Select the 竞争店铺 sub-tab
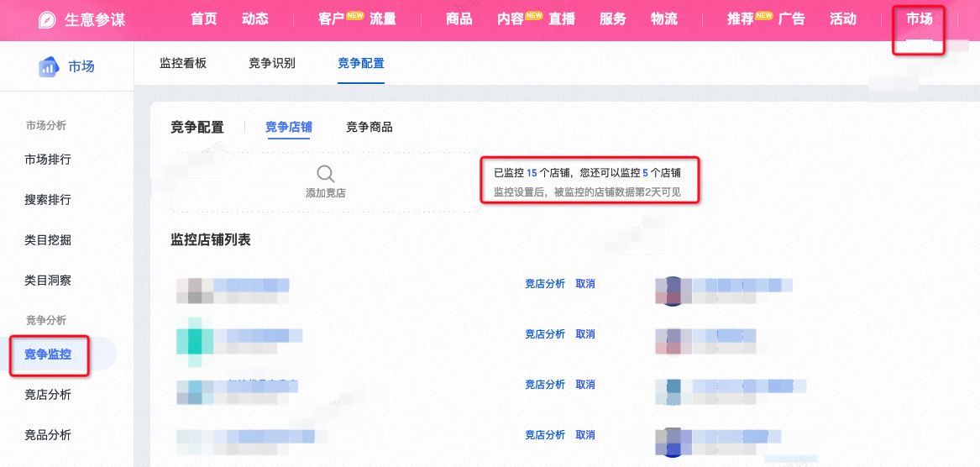Viewport: 980px width, 467px height. (x=289, y=128)
